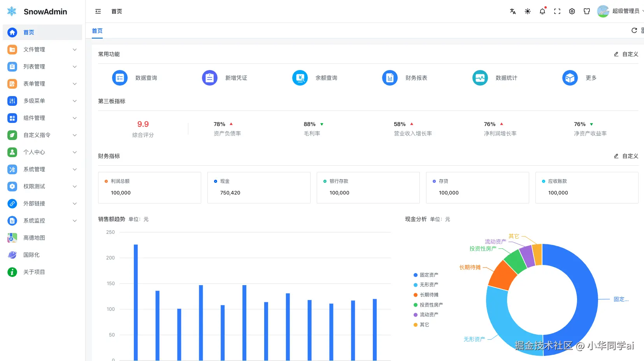Collapse the sidebar with the menu fold icon
The image size is (644, 361).
pyautogui.click(x=98, y=11)
